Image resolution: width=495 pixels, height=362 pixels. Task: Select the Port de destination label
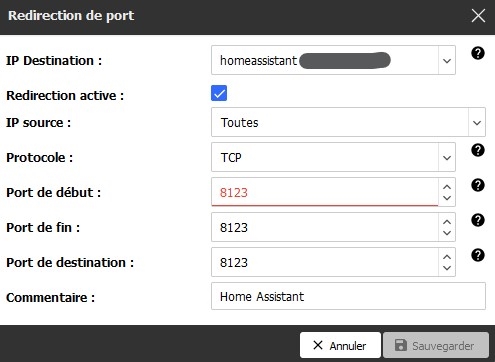[x=70, y=263]
